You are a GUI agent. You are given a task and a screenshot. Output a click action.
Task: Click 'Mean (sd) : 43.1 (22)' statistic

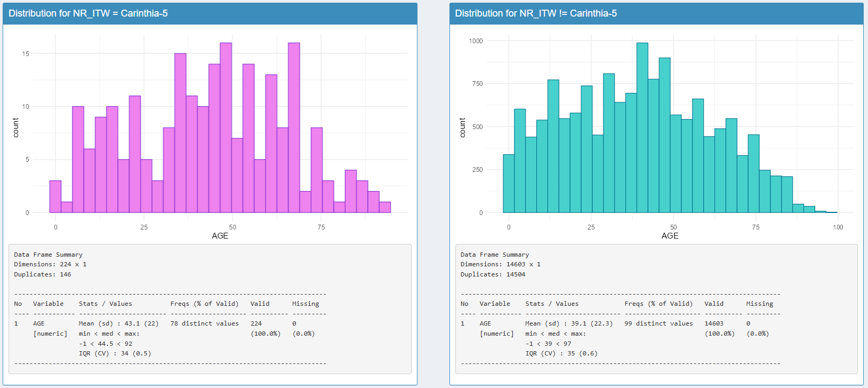click(118, 323)
